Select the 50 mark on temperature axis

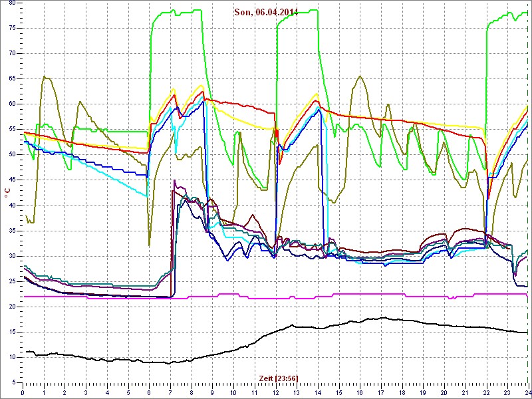[11, 155]
